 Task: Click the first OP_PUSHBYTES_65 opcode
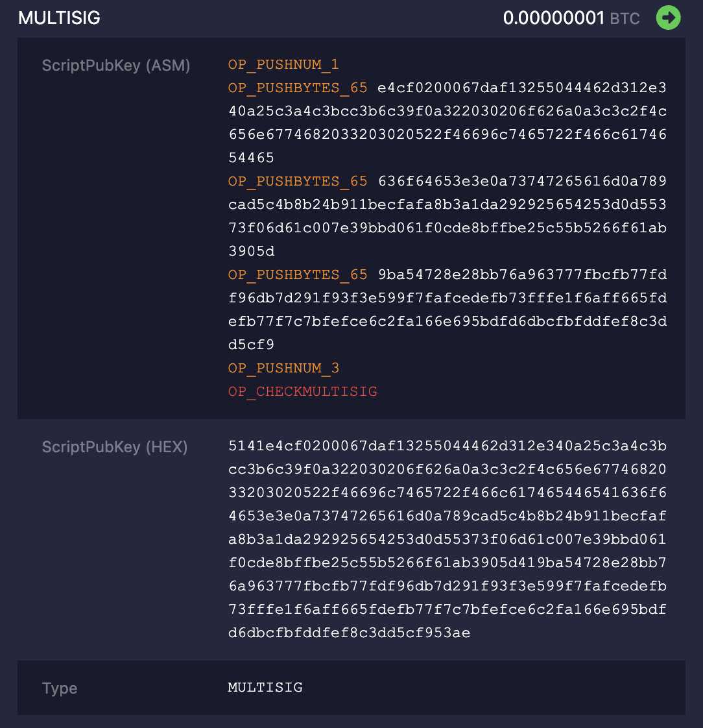pos(297,88)
